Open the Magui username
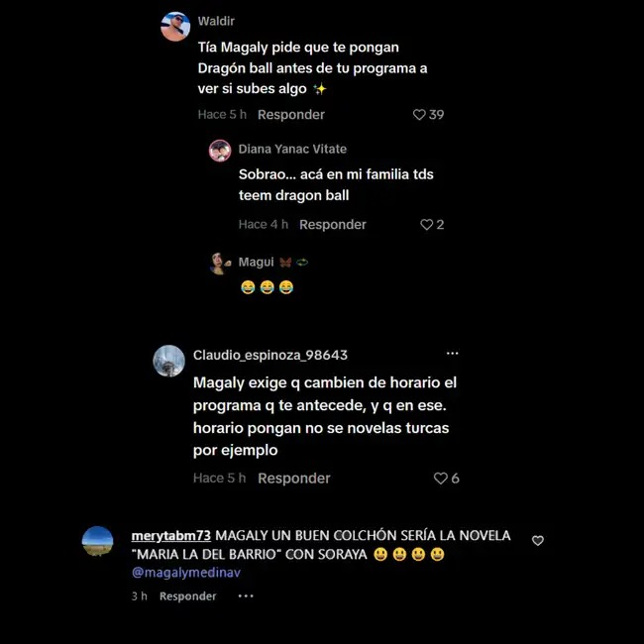Image resolution: width=644 pixels, height=644 pixels. point(256,262)
